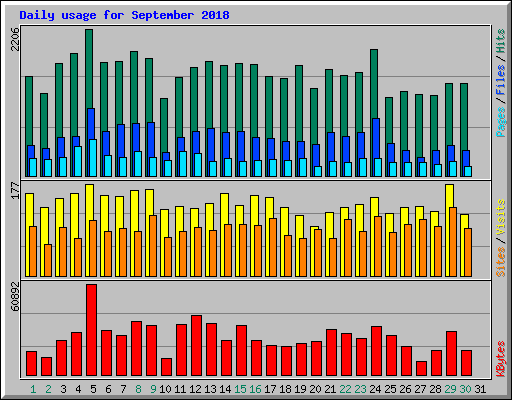
Task: Click the green hits bar for day 24
Action: tap(374, 83)
